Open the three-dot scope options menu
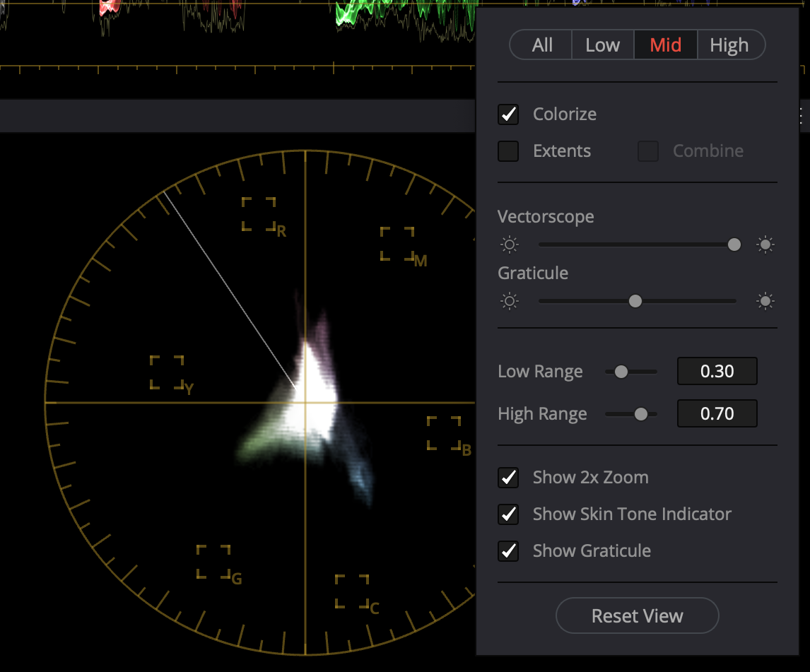This screenshot has width=810, height=672. click(x=801, y=116)
